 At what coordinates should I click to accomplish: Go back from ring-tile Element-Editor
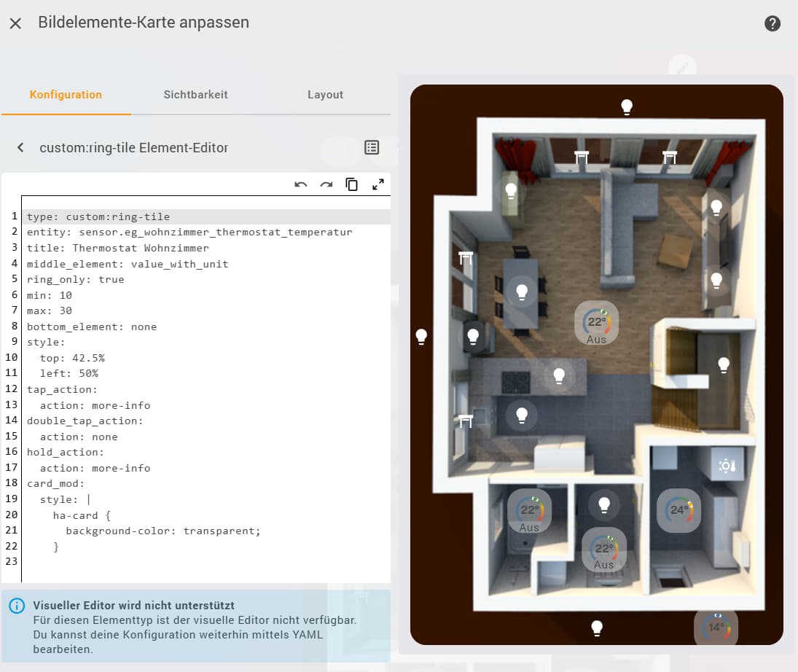click(x=21, y=148)
